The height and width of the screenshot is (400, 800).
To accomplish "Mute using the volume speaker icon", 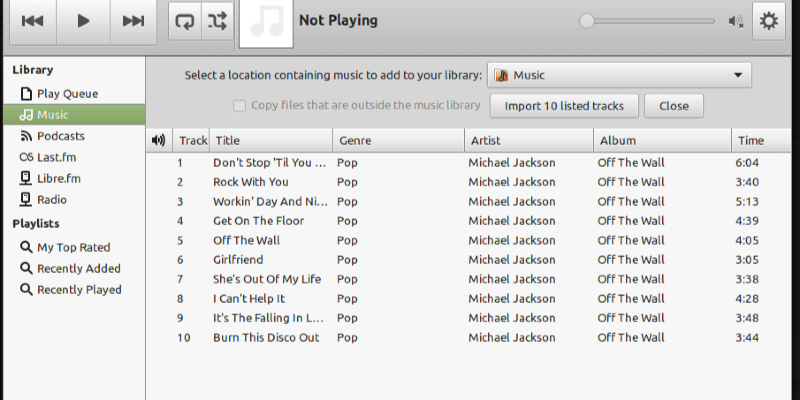I will tap(737, 21).
